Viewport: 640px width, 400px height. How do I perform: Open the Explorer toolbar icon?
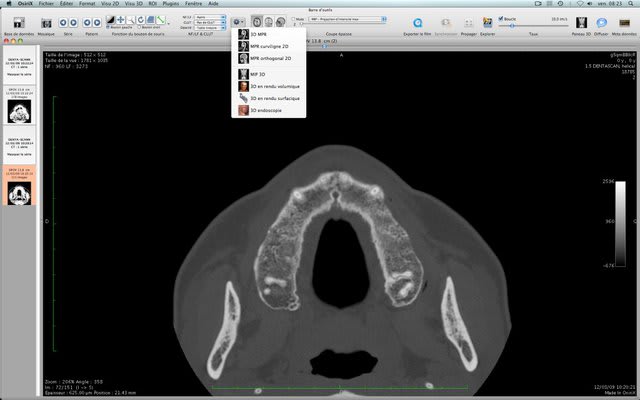487,21
